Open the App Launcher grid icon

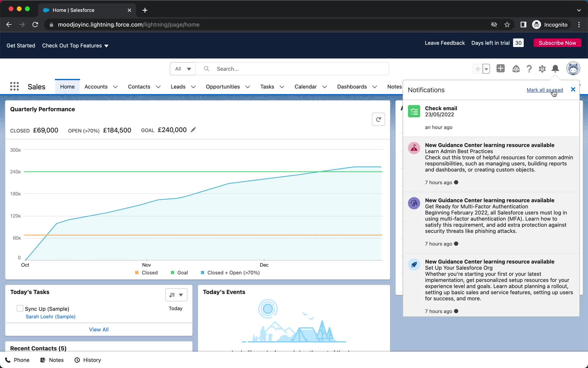tap(14, 86)
